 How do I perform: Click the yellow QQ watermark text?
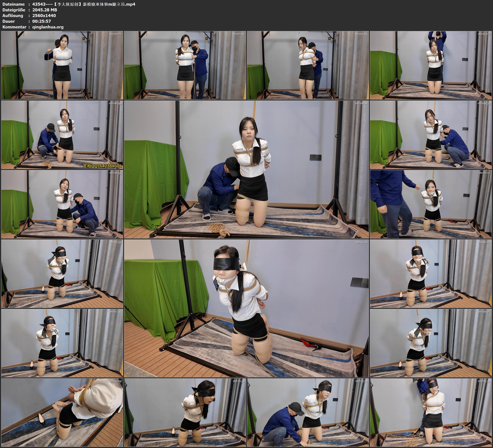point(102,166)
